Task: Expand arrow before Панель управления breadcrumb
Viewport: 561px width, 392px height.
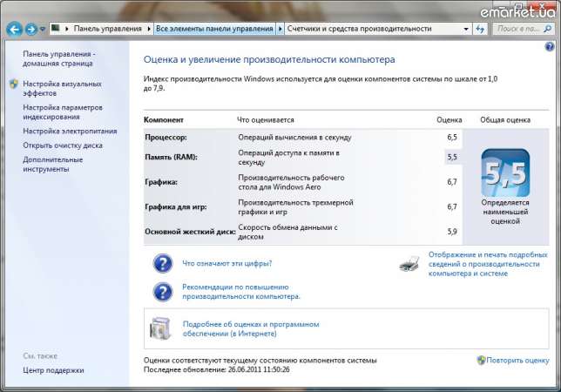Action: 66,29
